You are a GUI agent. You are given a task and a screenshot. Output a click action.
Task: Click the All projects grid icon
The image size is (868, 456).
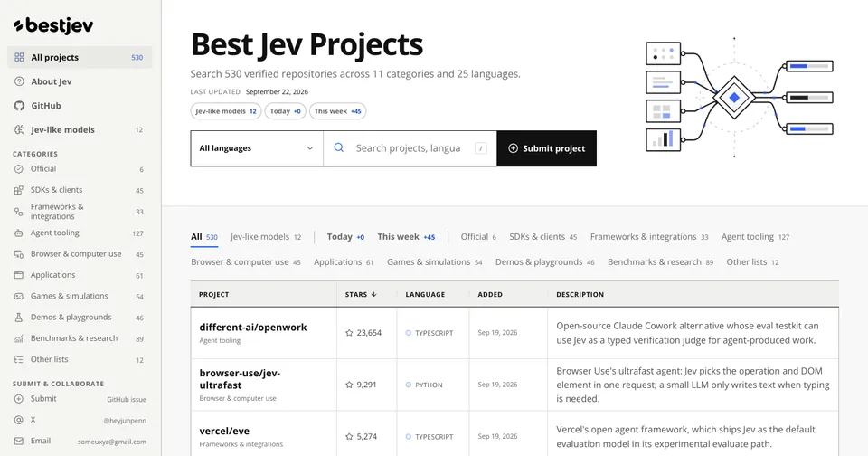tap(19, 57)
